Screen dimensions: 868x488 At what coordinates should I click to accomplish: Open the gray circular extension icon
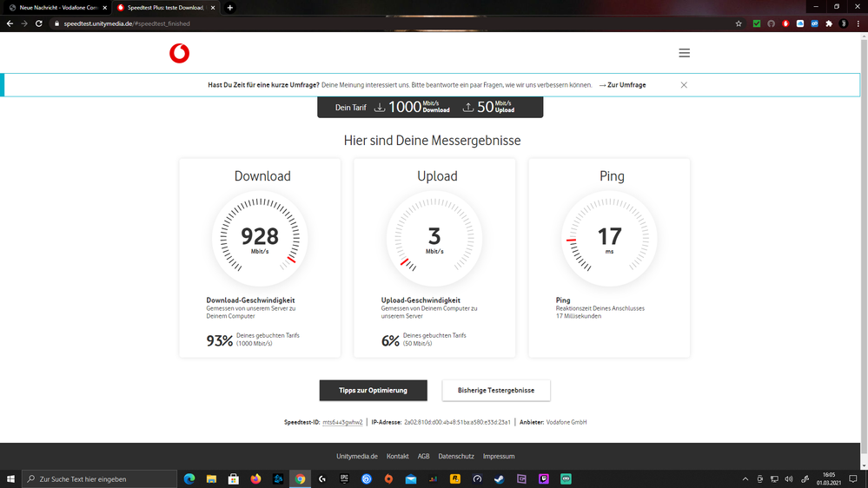(772, 23)
